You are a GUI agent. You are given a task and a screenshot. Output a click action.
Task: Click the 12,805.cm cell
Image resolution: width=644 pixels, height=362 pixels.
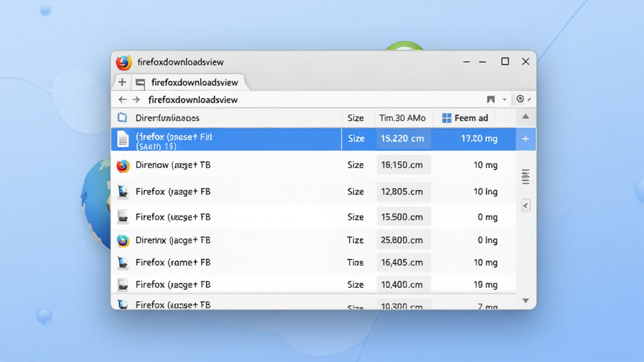coord(403,192)
